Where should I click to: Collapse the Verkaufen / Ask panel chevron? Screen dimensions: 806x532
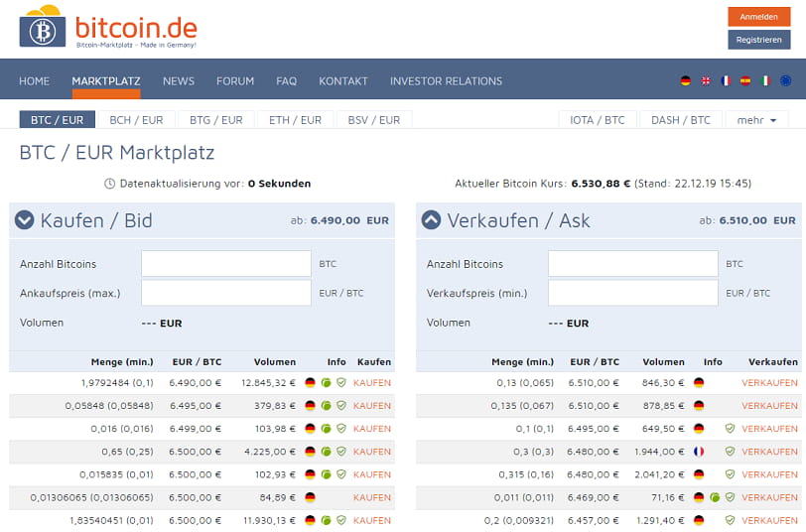point(431,220)
